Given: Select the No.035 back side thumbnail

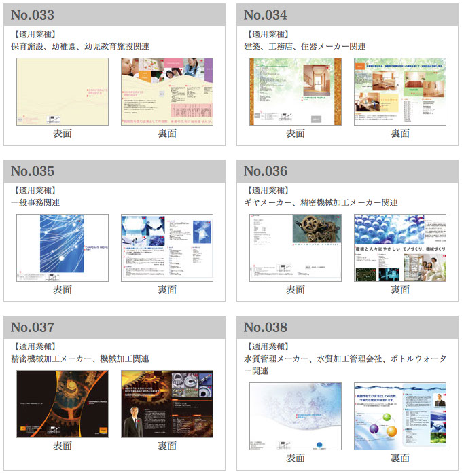Looking at the screenshot, I should (x=167, y=248).
